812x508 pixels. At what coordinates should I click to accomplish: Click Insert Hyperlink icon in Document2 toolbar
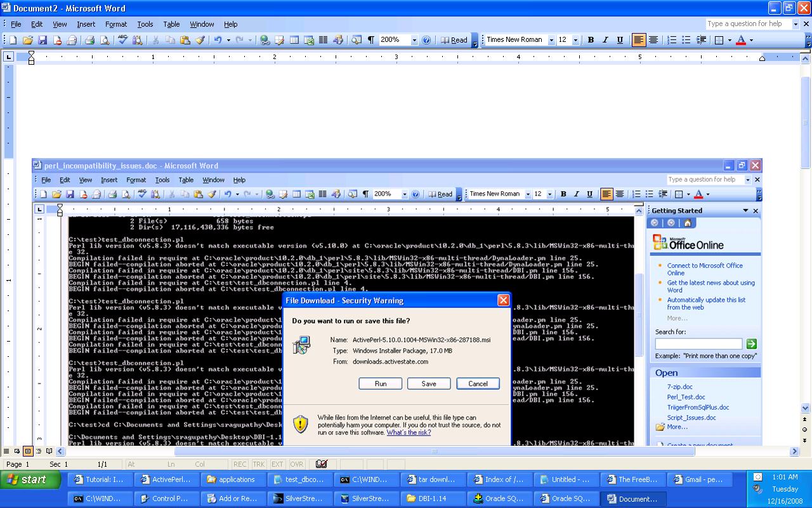pyautogui.click(x=265, y=40)
